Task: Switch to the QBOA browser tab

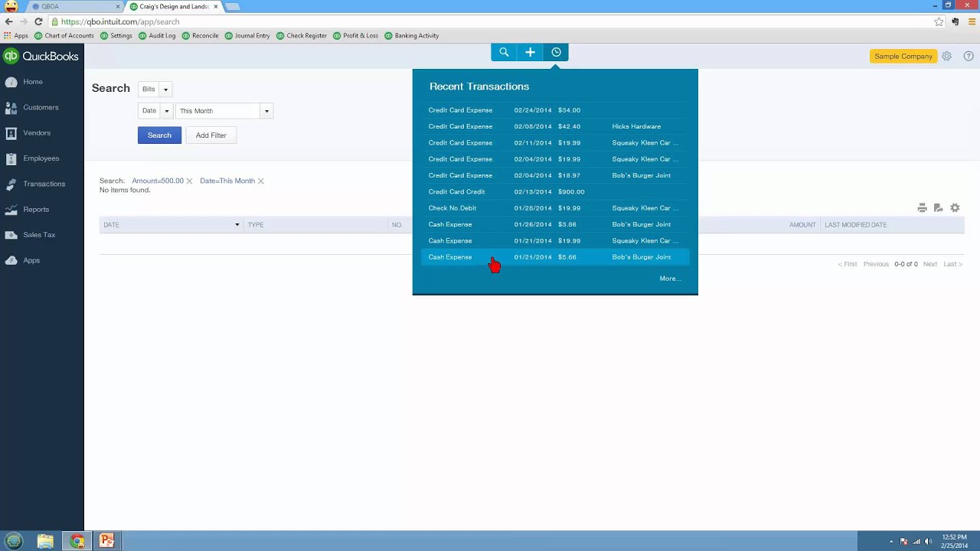Action: [x=74, y=6]
